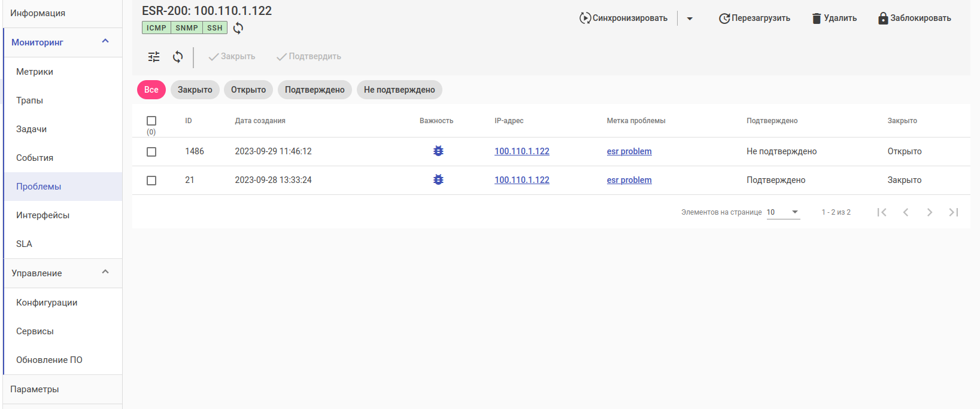Go to the next page arrow
Screen dimensions: 980x409
929,212
